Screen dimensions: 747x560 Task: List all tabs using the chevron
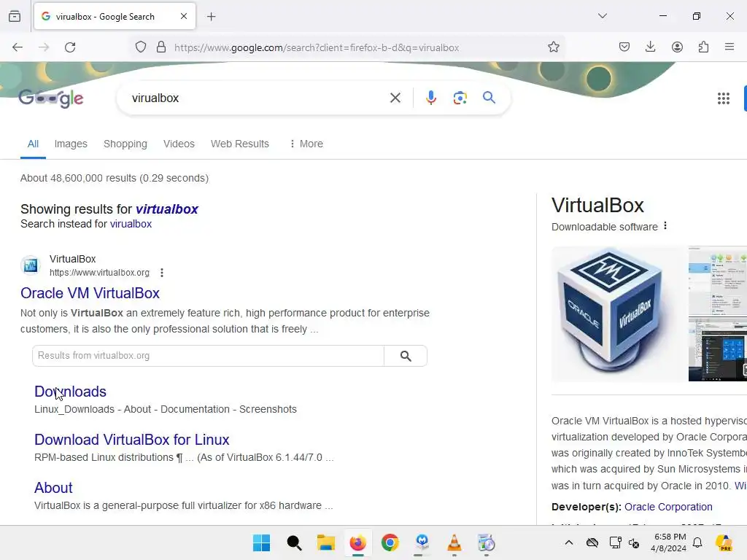(x=602, y=16)
